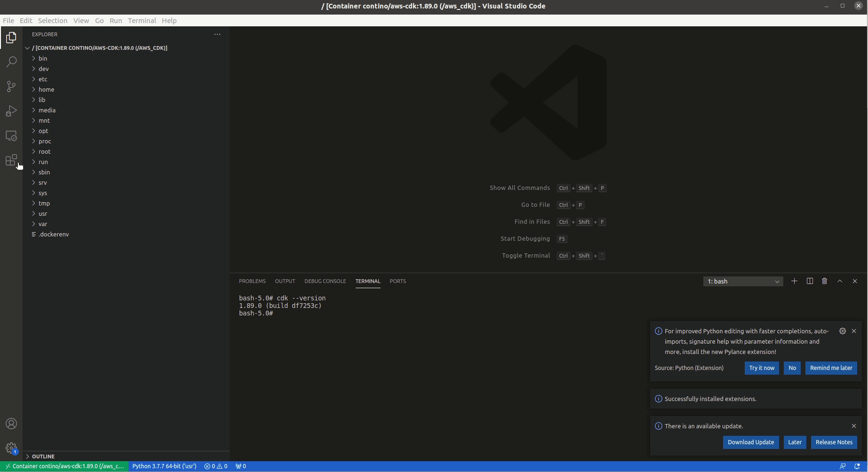The width and height of the screenshot is (868, 472).
Task: Create a new terminal with the plus icon
Action: click(795, 281)
